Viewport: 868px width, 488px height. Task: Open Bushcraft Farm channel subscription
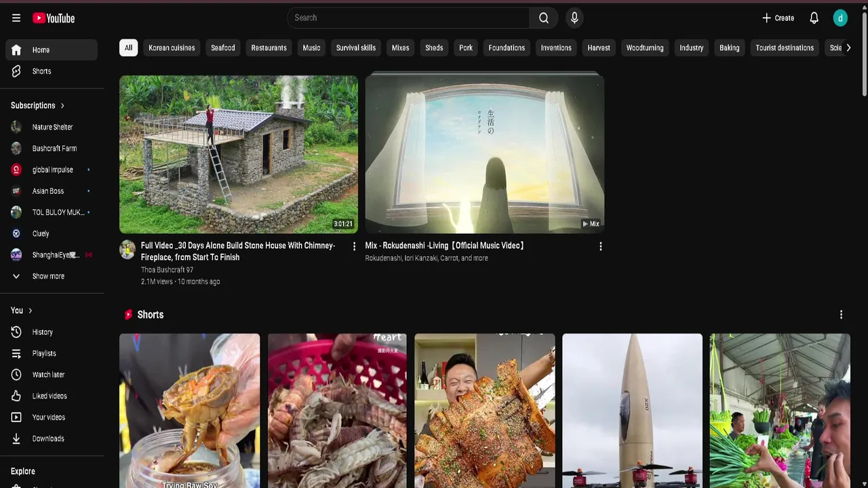coord(52,148)
